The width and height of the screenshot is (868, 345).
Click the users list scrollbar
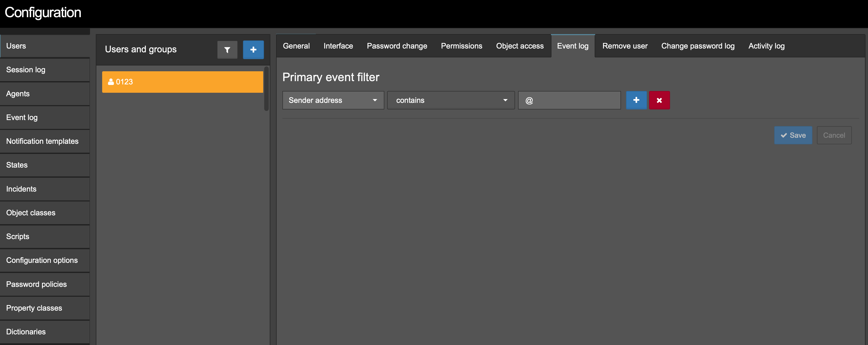[x=266, y=89]
